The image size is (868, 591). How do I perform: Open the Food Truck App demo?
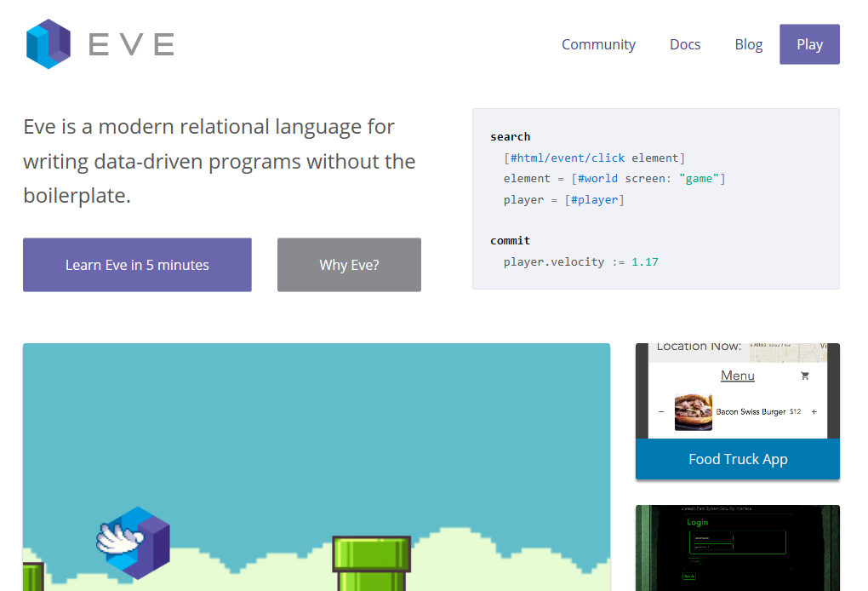point(737,459)
